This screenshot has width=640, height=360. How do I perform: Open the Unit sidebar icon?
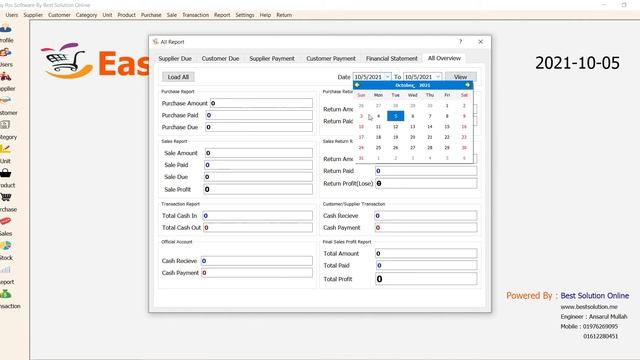(5, 149)
